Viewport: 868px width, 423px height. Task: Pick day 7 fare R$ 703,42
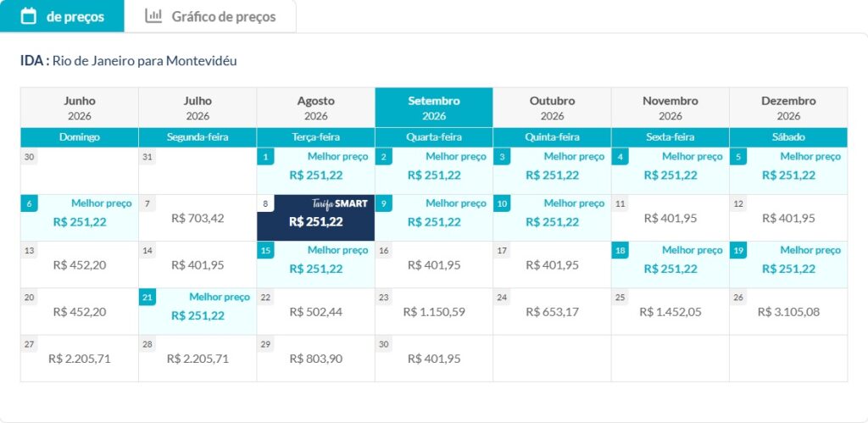pos(198,218)
